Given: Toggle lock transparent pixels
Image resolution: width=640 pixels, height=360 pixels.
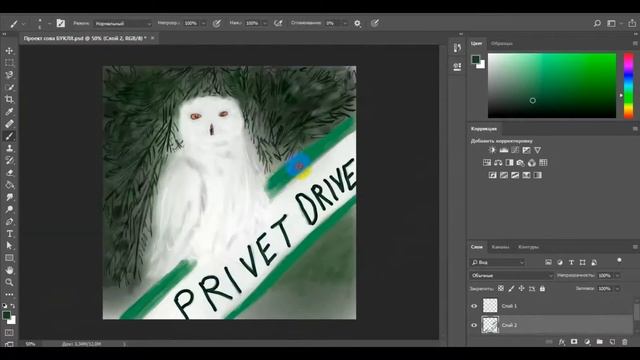Looking at the screenshot, I should click(x=500, y=289).
